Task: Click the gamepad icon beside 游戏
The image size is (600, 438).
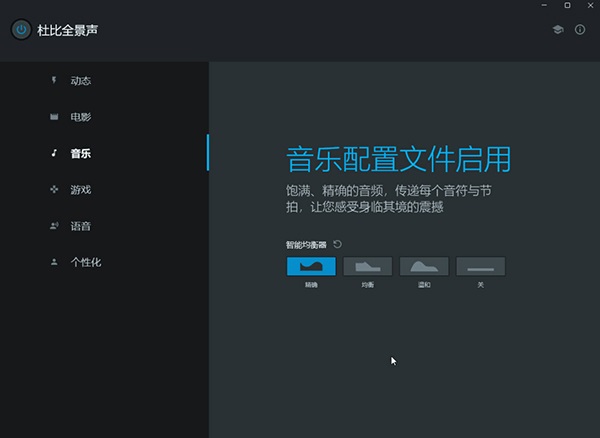Action: tap(54, 189)
